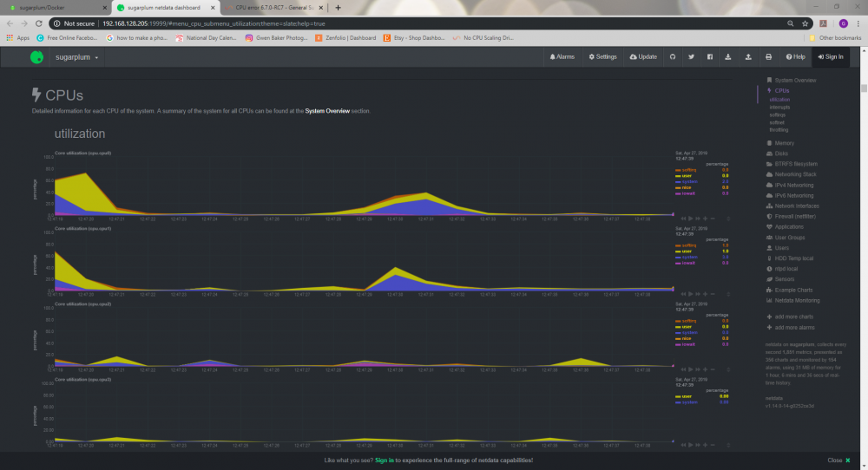Zoom in the cpu1 chart with plus
868x470 pixels.
pyautogui.click(x=705, y=294)
